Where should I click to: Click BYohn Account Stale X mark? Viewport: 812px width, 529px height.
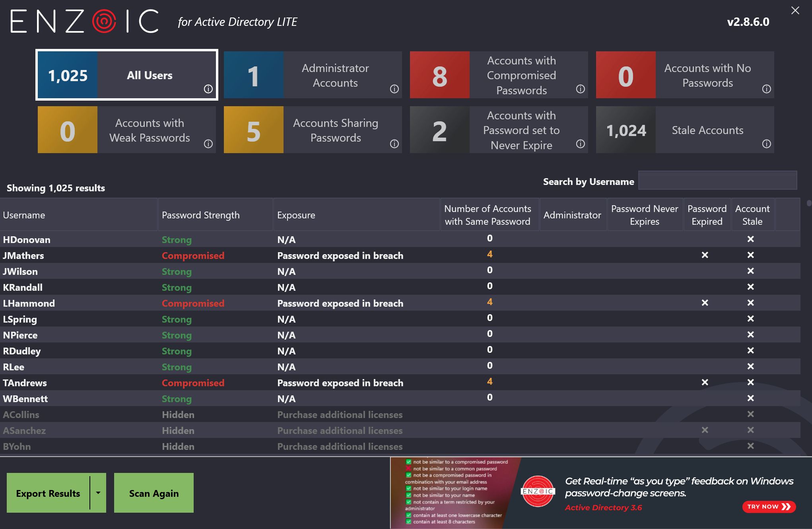tap(751, 446)
